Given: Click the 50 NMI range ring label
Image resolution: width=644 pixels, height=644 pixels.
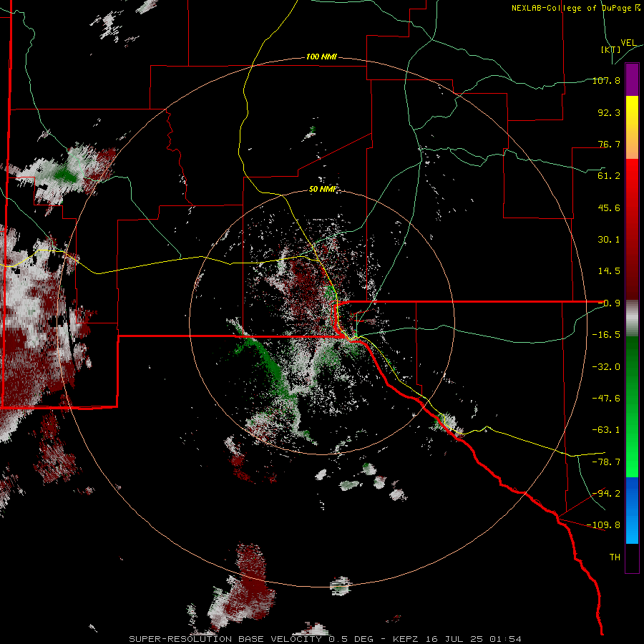Looking at the screenshot, I should pos(323,189).
